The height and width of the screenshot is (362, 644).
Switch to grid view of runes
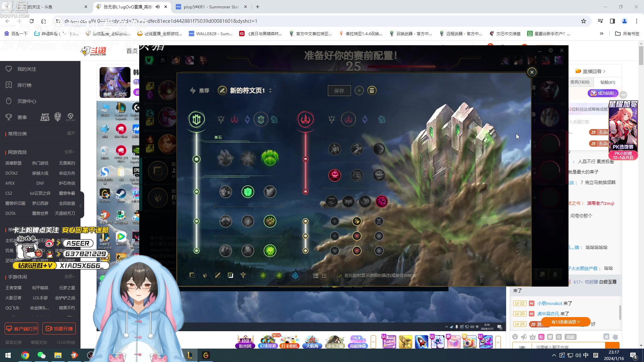point(324,276)
